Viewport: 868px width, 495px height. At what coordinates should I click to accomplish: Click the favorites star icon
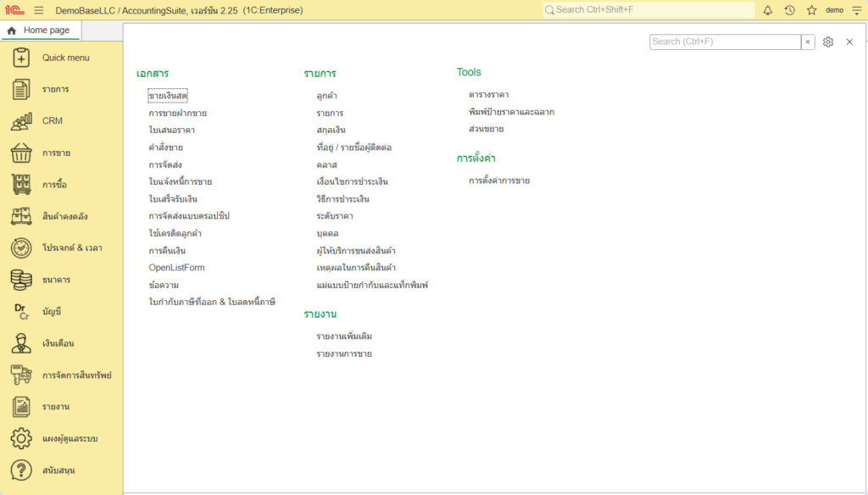click(x=811, y=10)
